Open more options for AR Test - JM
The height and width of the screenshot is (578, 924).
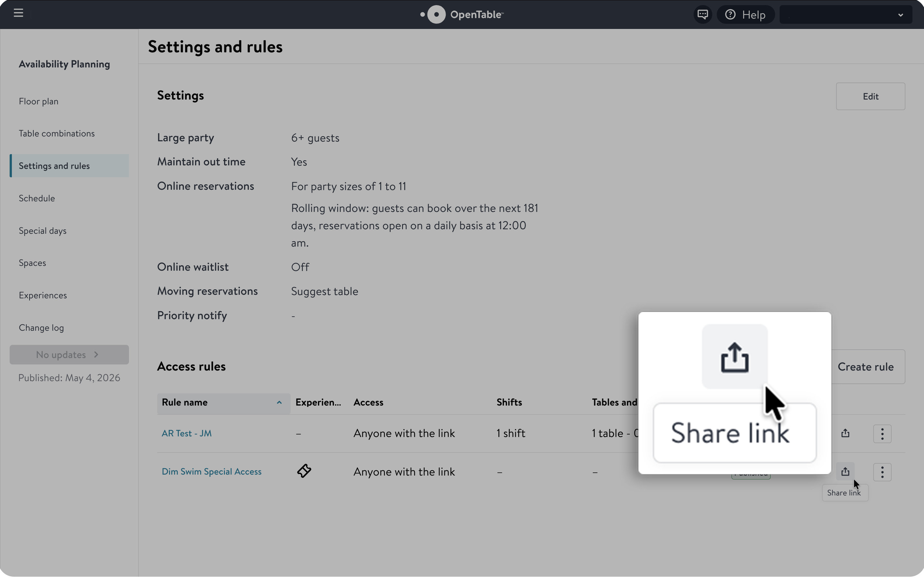point(882,433)
